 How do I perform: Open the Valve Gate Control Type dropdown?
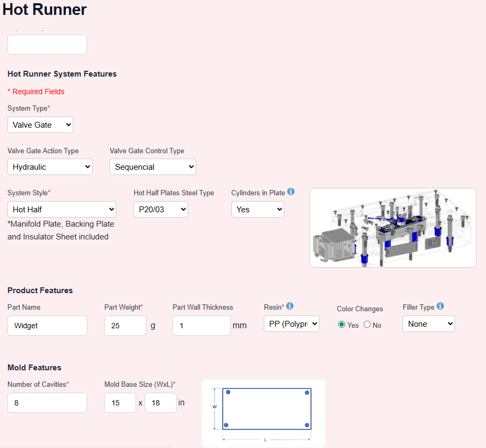click(153, 167)
